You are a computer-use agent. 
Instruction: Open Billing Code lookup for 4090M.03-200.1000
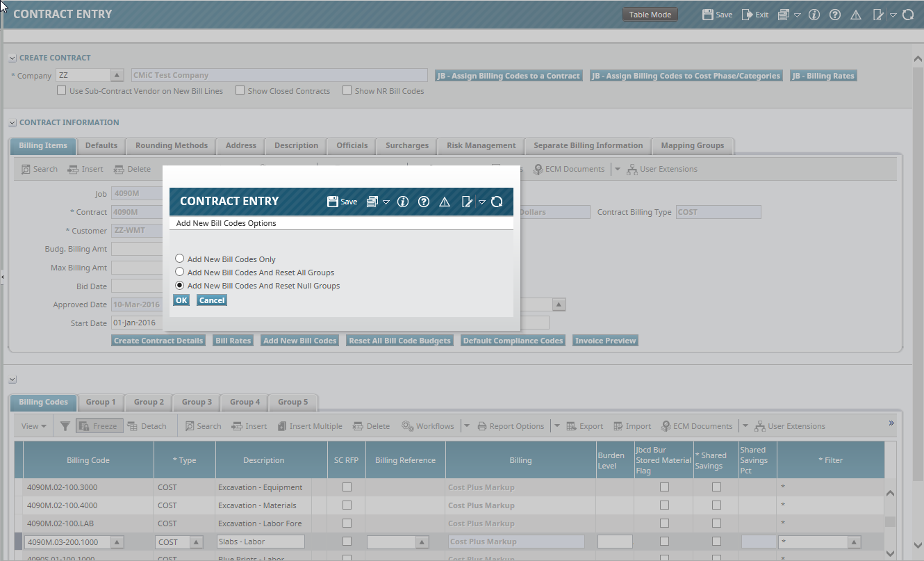117,542
